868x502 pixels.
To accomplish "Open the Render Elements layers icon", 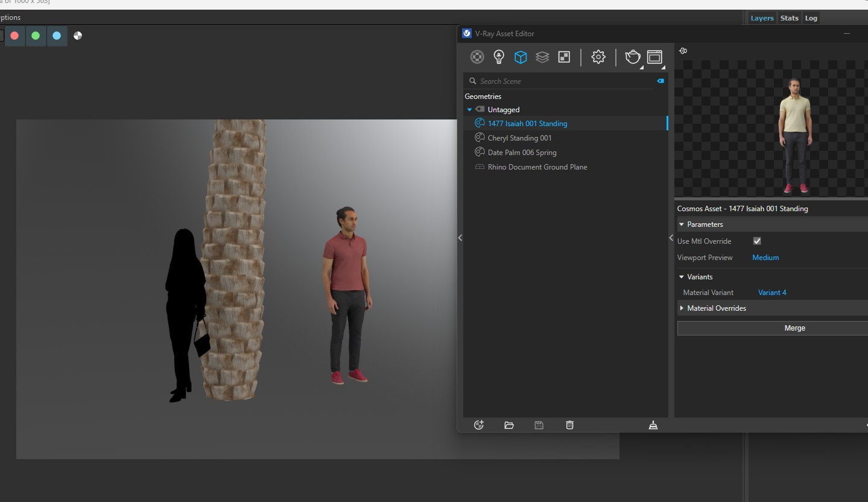I will tap(542, 57).
